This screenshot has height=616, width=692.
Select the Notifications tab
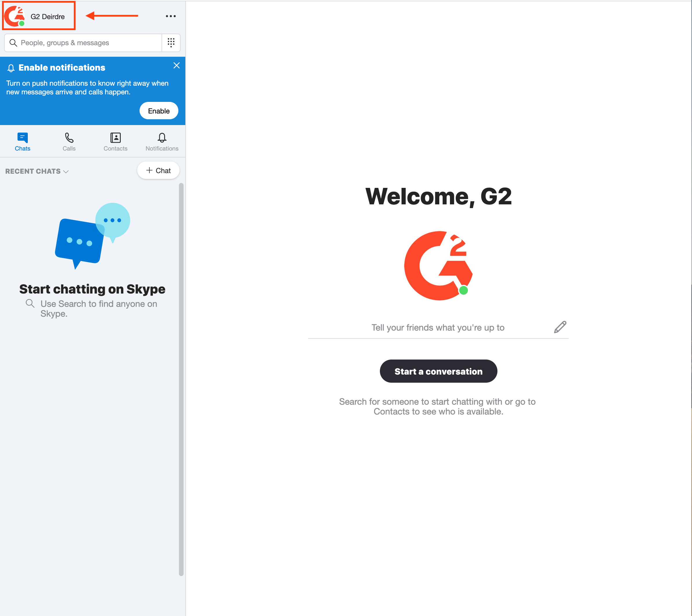pos(161,141)
